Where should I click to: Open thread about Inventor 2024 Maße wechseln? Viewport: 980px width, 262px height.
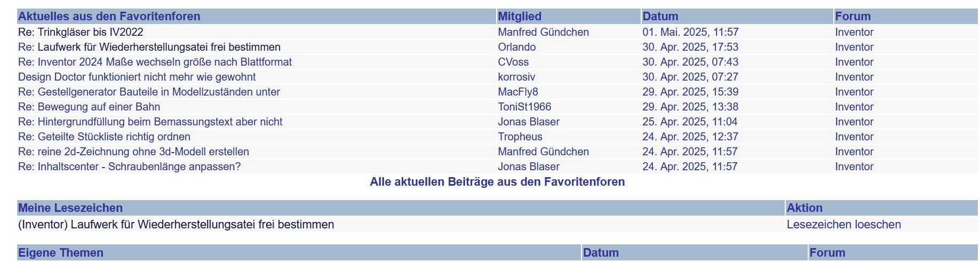[x=155, y=62]
